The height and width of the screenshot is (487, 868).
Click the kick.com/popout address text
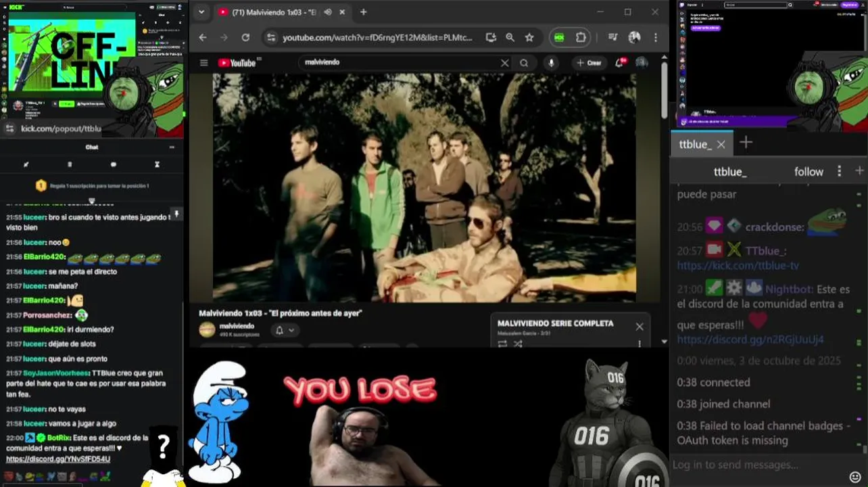[x=61, y=129]
